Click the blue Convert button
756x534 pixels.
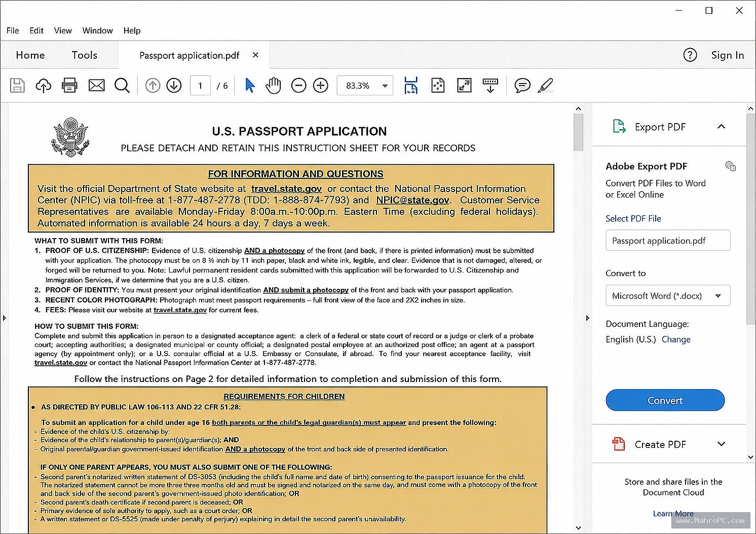665,400
